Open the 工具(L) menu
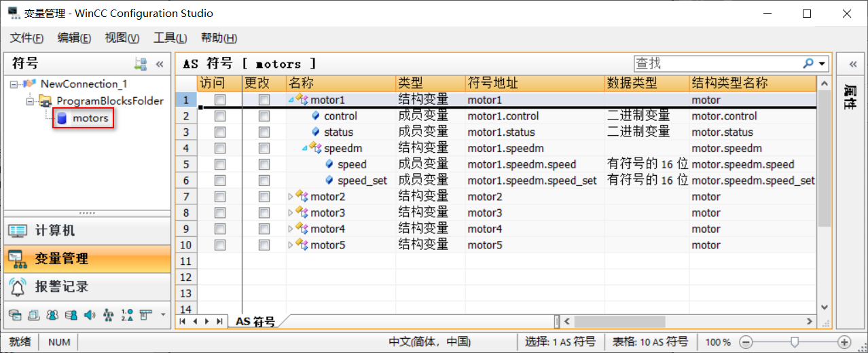The image size is (868, 353). coord(170,39)
